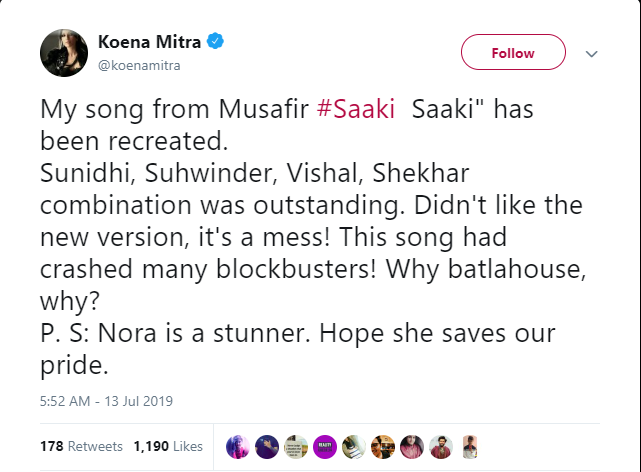641x472 pixels.
Task: Click the blue verified badge
Action: tap(214, 43)
